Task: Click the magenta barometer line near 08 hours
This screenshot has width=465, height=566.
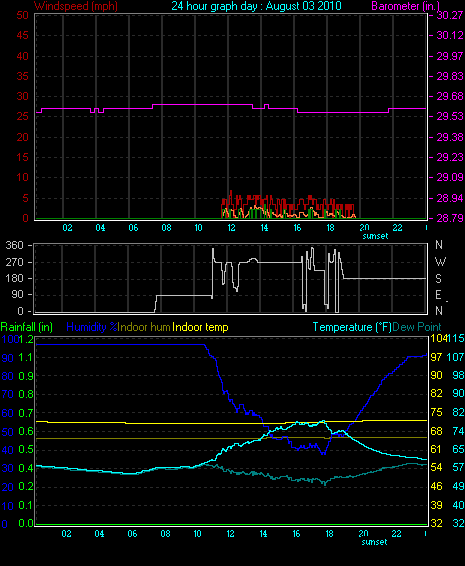Action: pos(166,105)
